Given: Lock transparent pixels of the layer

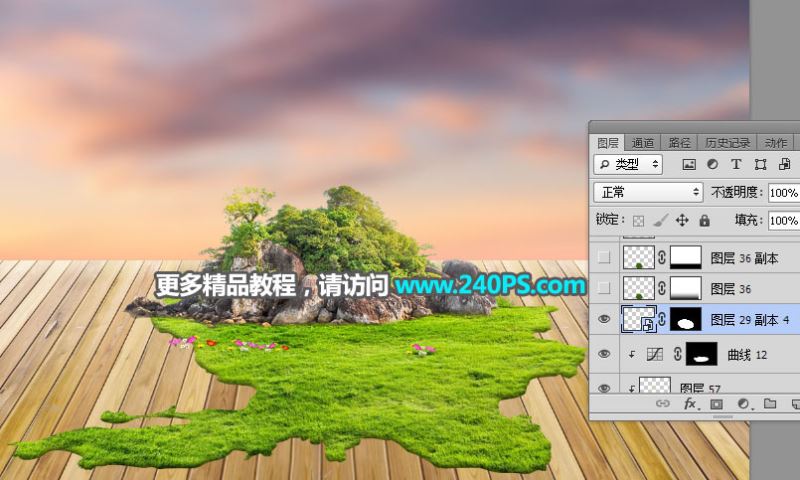Looking at the screenshot, I should pos(638,221).
